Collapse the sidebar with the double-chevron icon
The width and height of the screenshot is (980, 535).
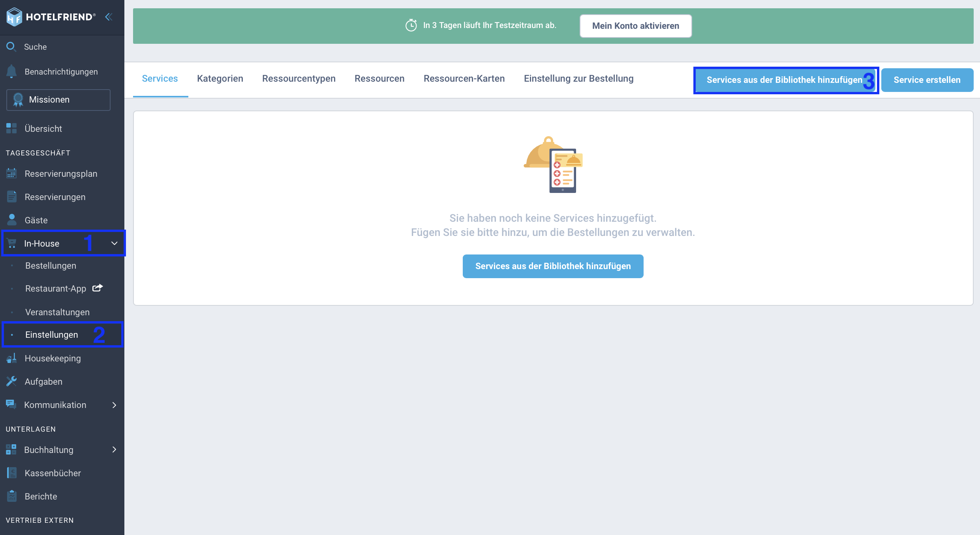coord(109,17)
